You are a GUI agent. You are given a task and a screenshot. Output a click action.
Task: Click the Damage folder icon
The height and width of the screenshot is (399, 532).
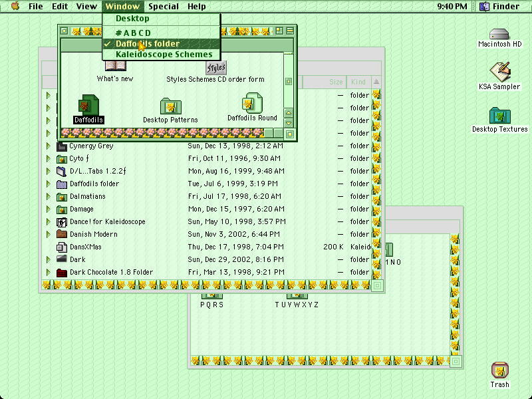(61, 209)
